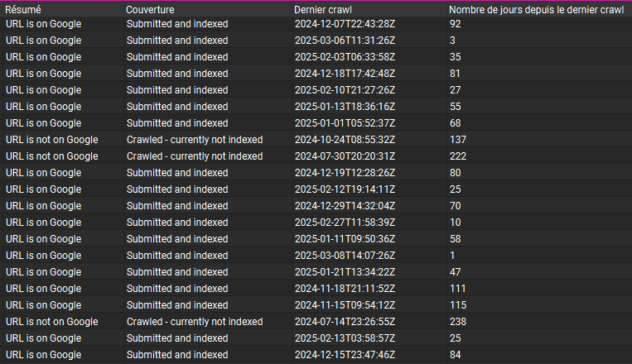The height and width of the screenshot is (364, 632).
Task: Click the days value 70
Action: click(x=456, y=205)
